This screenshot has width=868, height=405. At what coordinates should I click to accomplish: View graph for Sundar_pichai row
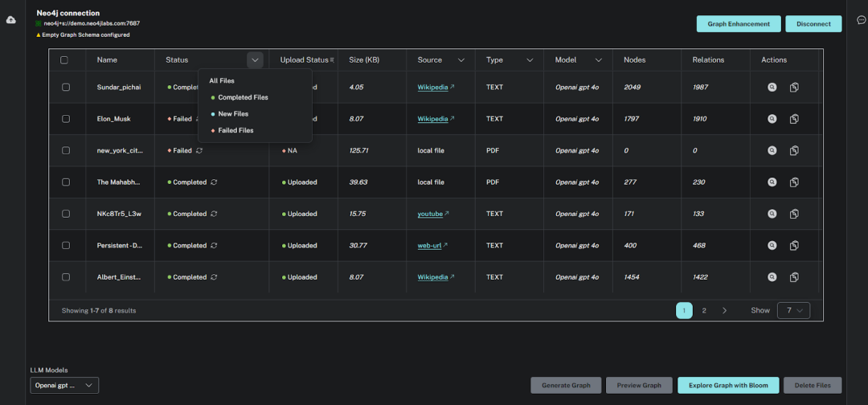(772, 87)
